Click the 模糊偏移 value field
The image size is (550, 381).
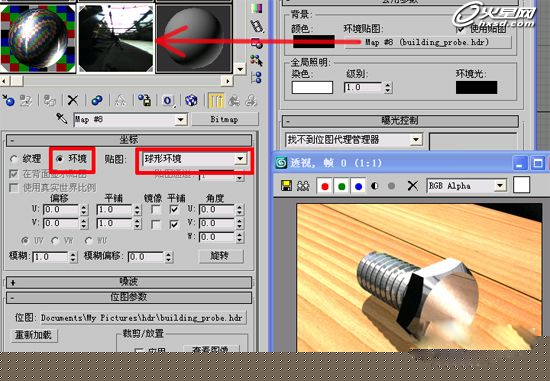[146, 257]
